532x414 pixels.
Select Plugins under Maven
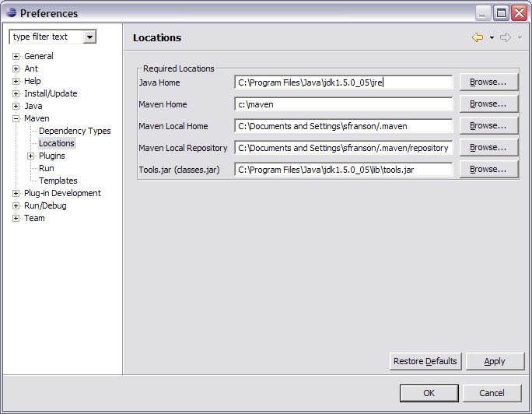pyautogui.click(x=51, y=156)
